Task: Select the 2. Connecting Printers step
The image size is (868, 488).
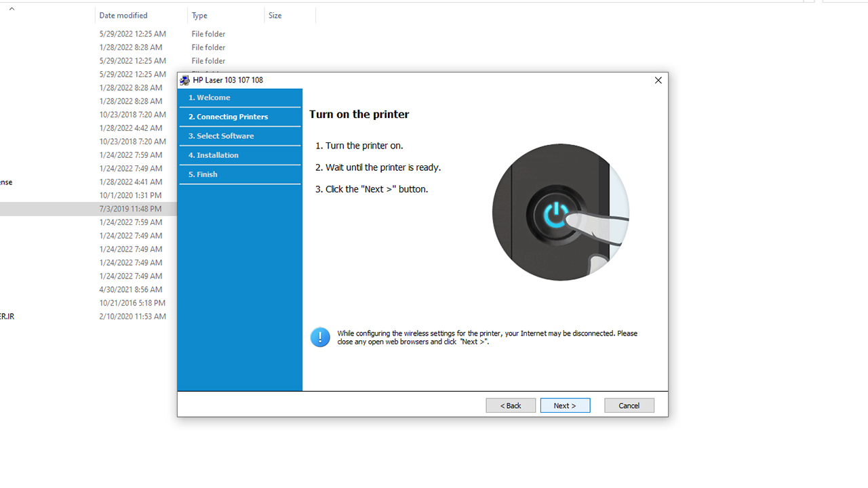Action: (x=239, y=117)
